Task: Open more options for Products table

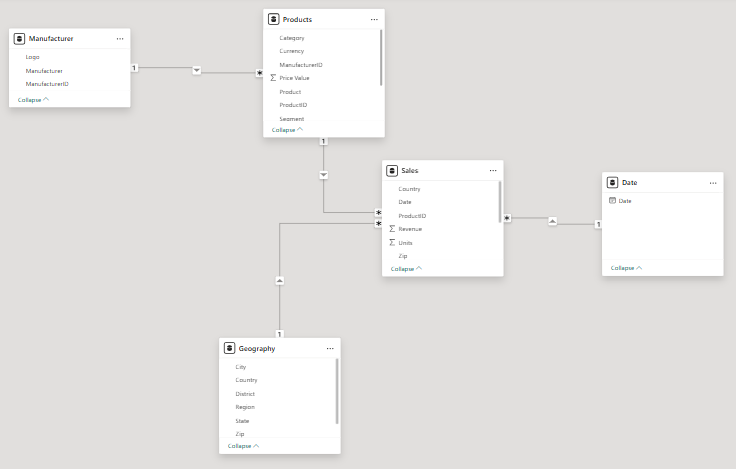Action: point(374,20)
